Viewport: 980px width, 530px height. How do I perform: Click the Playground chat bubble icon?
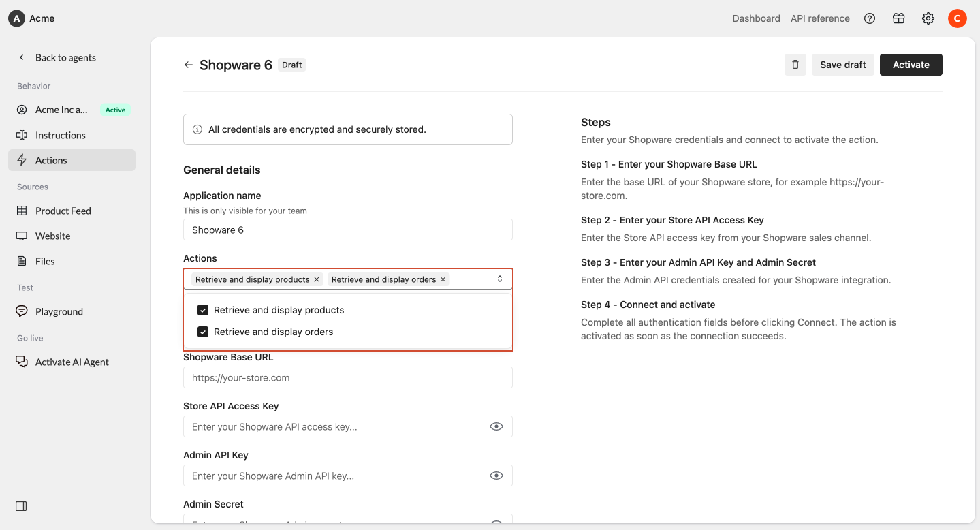(x=22, y=311)
